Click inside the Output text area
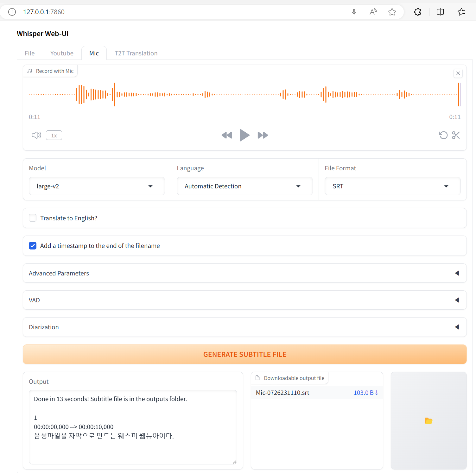 tap(133, 427)
